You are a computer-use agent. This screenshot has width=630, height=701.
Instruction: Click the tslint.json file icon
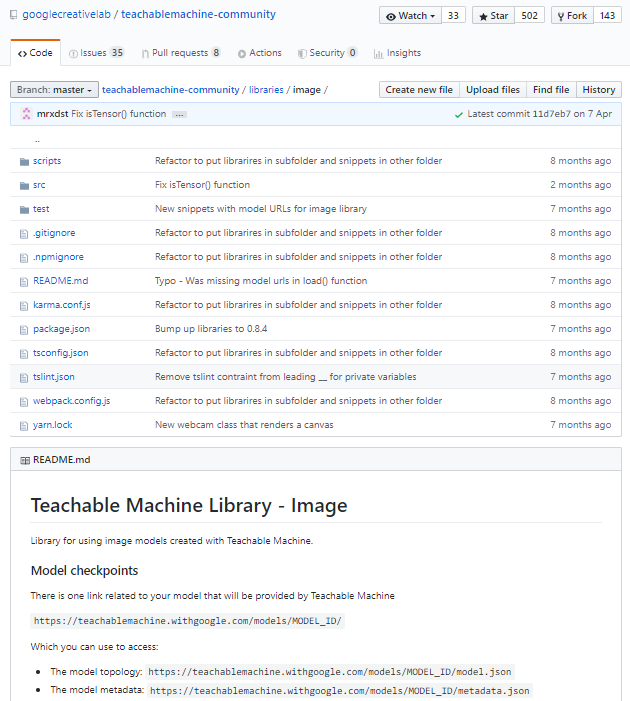coord(24,378)
